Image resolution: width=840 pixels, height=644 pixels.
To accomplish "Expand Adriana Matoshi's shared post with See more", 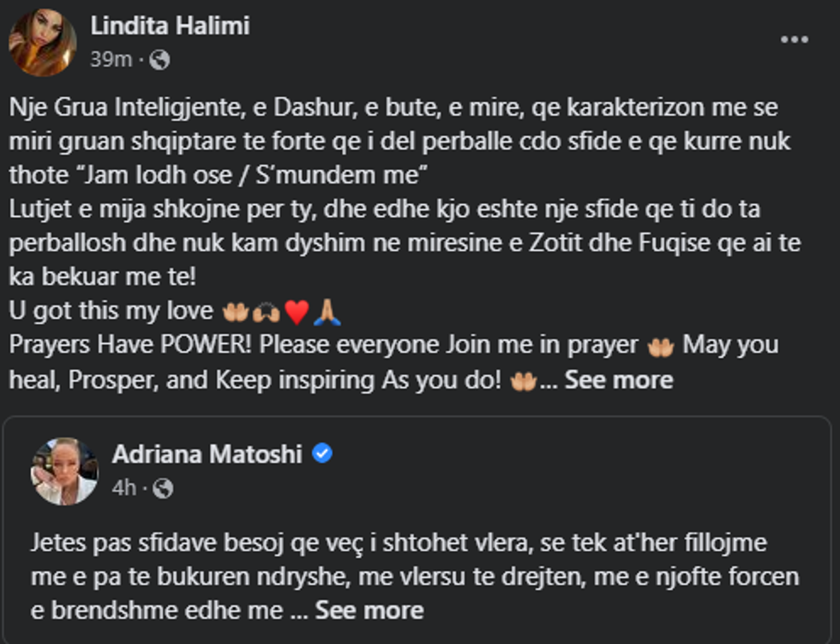I will [x=369, y=610].
